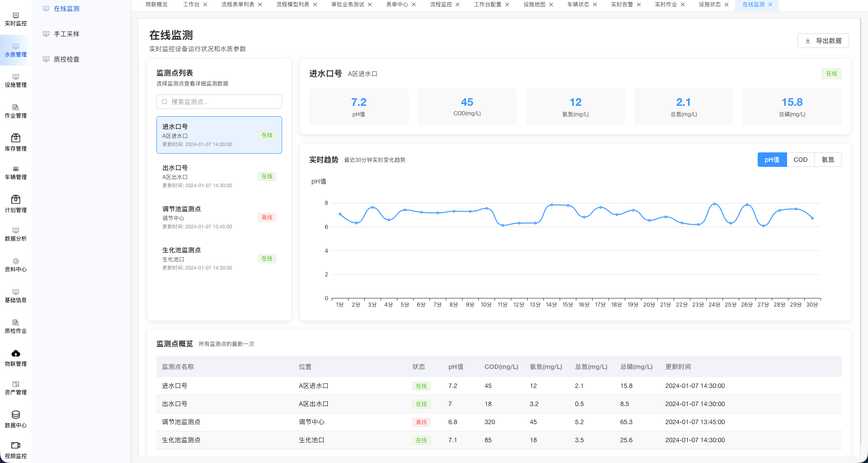Open the 车辆管理 sidebar icon
This screenshot has width=868, height=463.
coord(16,169)
